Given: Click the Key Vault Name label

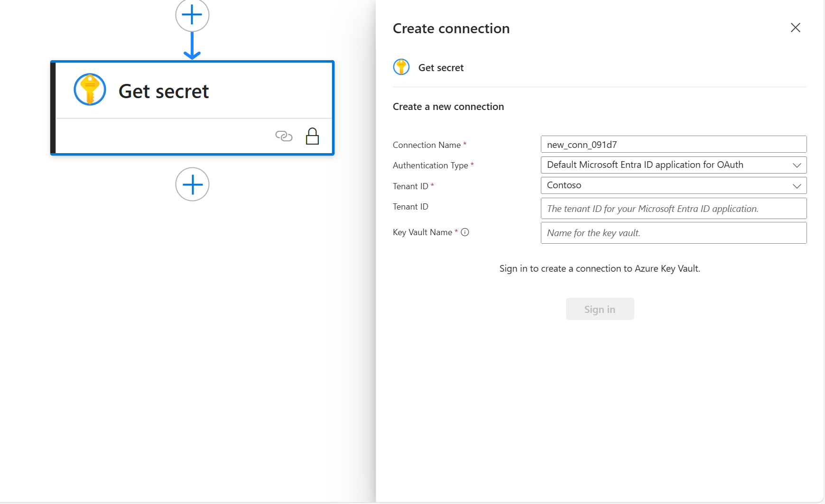Looking at the screenshot, I should click(422, 232).
